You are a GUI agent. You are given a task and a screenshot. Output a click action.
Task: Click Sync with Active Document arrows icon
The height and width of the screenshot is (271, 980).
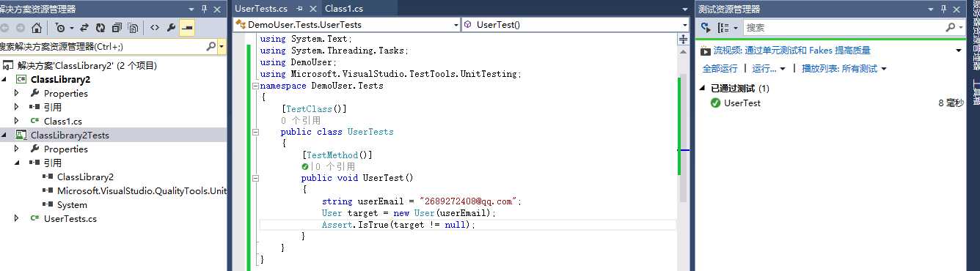coord(84,28)
